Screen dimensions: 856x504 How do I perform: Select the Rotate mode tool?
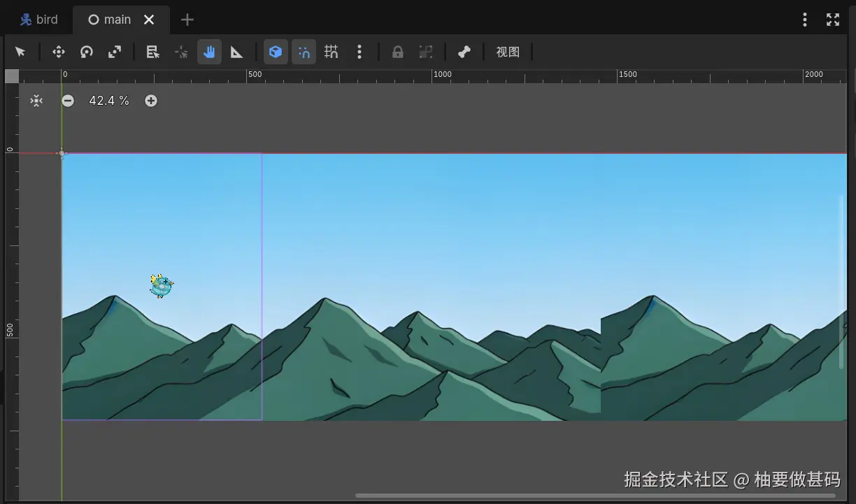click(86, 52)
